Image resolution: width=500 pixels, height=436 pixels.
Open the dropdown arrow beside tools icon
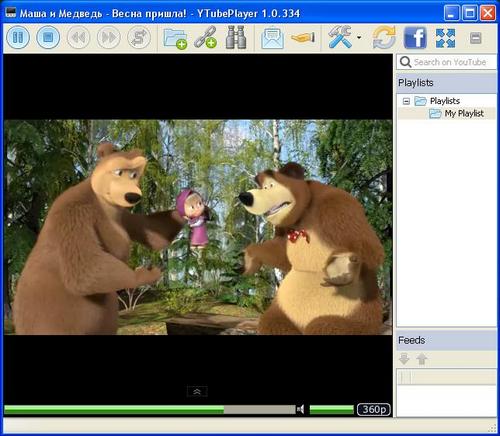point(359,37)
